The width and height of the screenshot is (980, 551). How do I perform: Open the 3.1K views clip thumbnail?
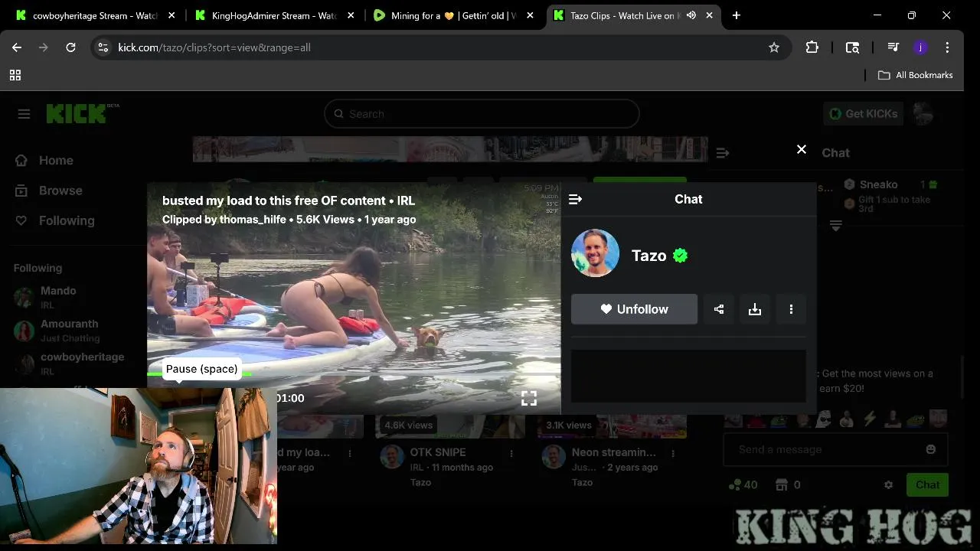(612, 425)
